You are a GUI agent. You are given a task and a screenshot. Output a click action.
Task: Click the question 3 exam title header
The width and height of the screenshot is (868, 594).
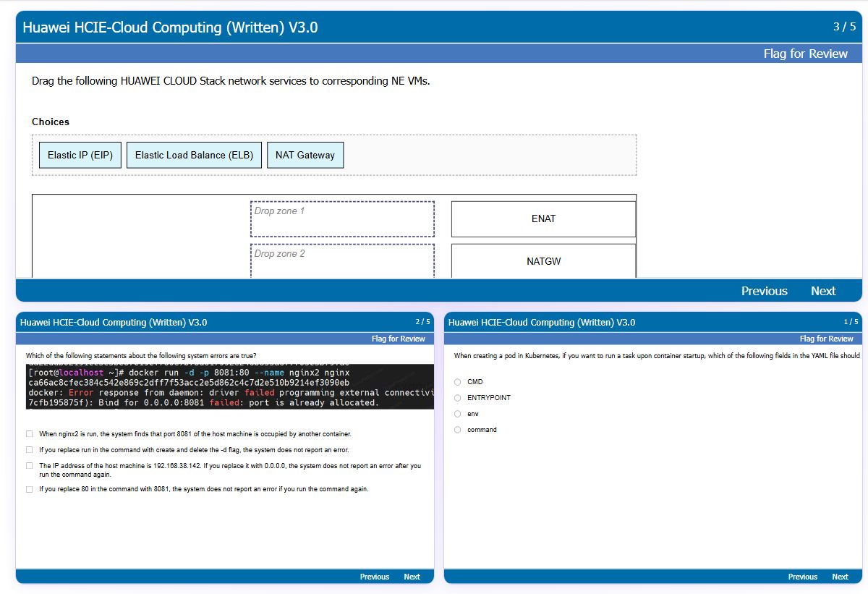[x=170, y=27]
